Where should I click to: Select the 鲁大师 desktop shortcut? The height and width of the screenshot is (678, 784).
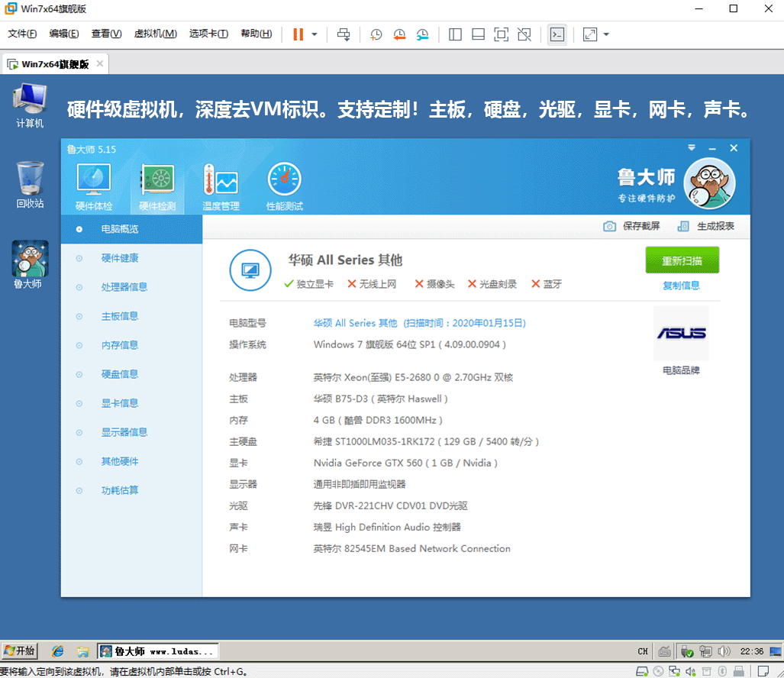click(x=30, y=265)
